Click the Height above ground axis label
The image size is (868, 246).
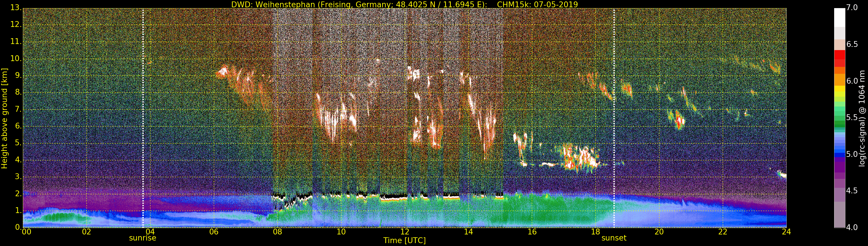(4, 118)
